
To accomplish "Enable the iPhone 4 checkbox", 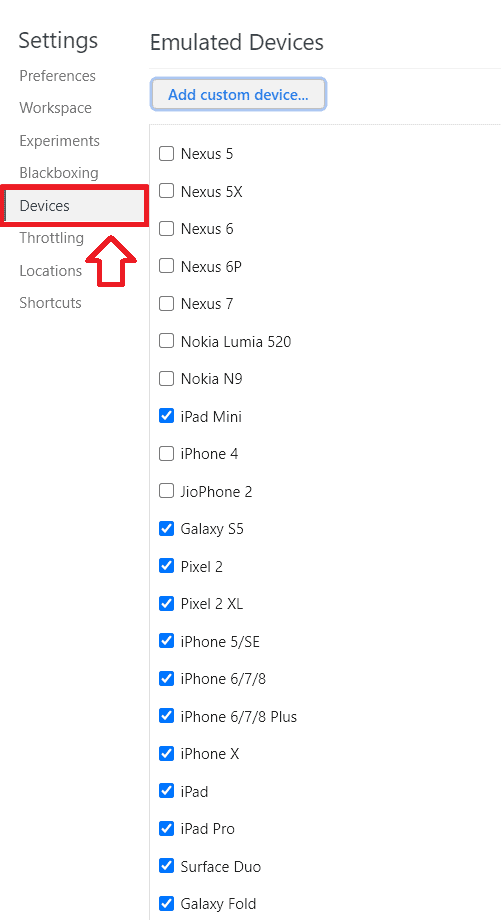I will click(x=167, y=454).
